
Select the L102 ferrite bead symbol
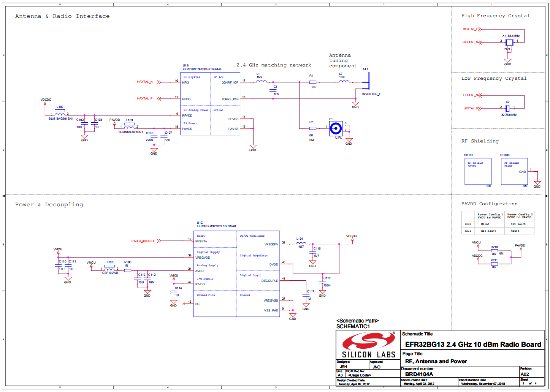coord(60,114)
